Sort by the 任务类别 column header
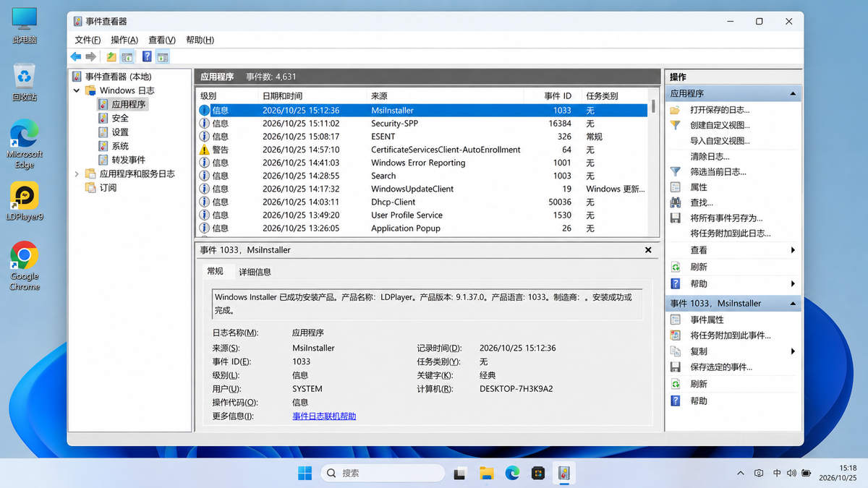The width and height of the screenshot is (868, 488). click(615, 96)
